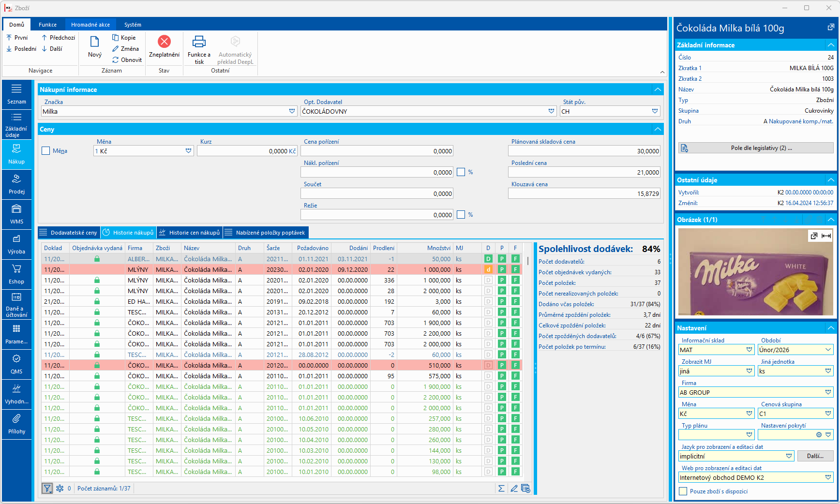Open the Značka dropdown with Milka
This screenshot has width=840, height=504.
pyautogui.click(x=292, y=111)
